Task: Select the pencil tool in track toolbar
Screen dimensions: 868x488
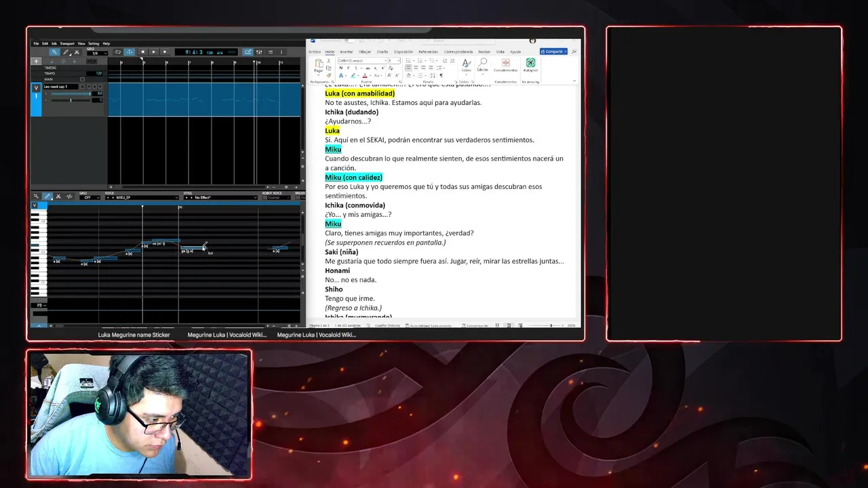Action: point(66,52)
